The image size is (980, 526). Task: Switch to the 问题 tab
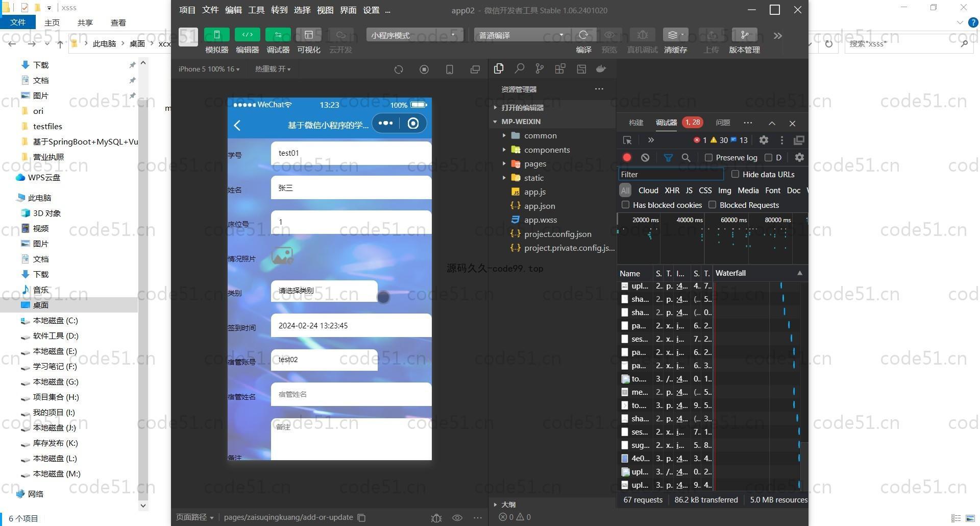pos(723,123)
